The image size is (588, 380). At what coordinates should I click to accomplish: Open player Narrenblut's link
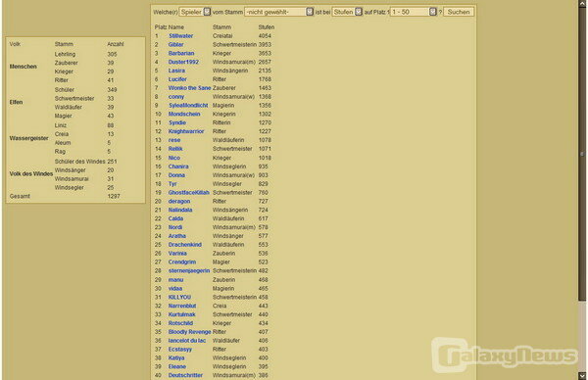[x=182, y=306]
